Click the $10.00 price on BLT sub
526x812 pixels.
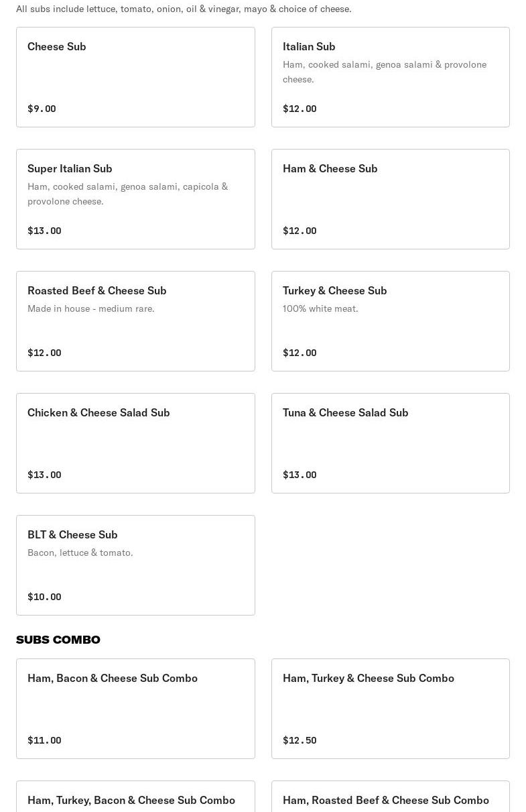(x=44, y=597)
